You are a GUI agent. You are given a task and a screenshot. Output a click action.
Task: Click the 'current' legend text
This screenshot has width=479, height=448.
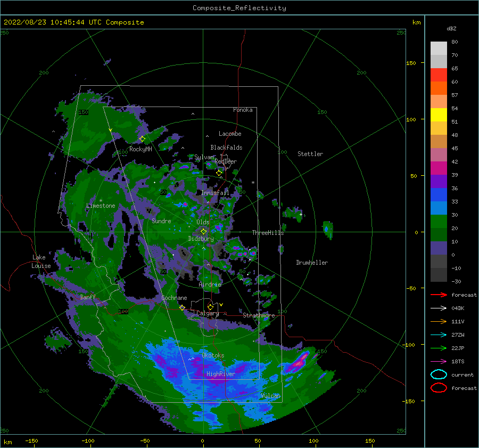pos(463,374)
